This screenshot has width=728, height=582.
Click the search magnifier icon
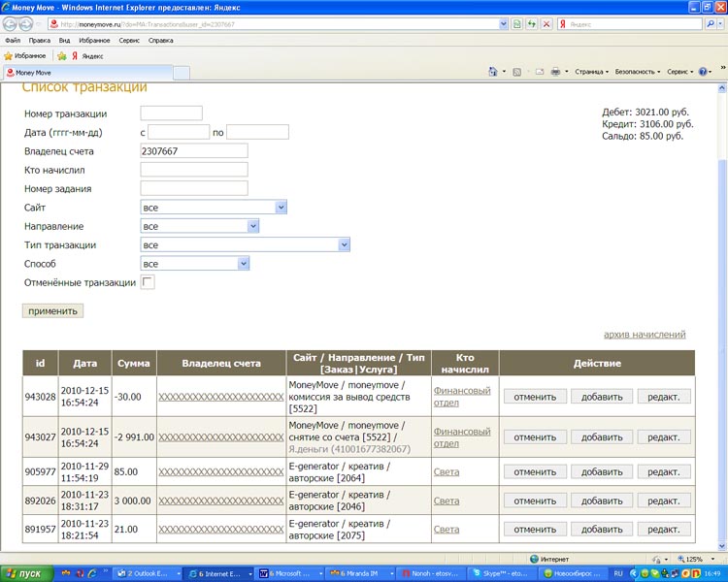710,23
